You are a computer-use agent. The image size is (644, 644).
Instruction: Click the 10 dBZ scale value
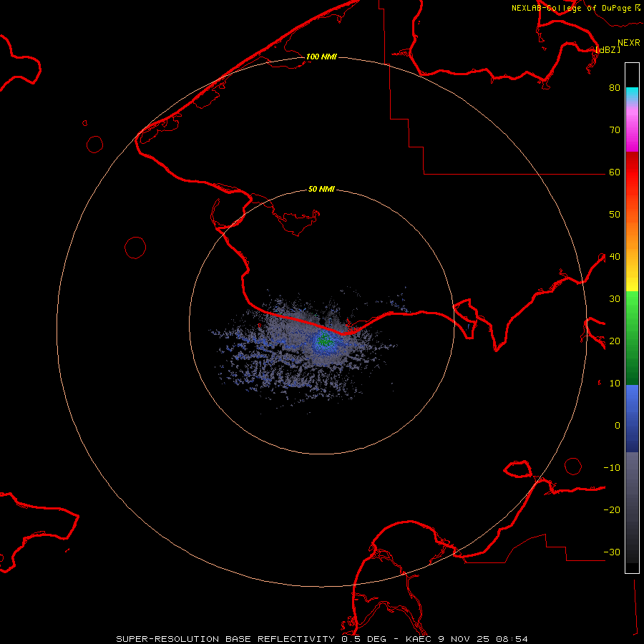pos(615,384)
